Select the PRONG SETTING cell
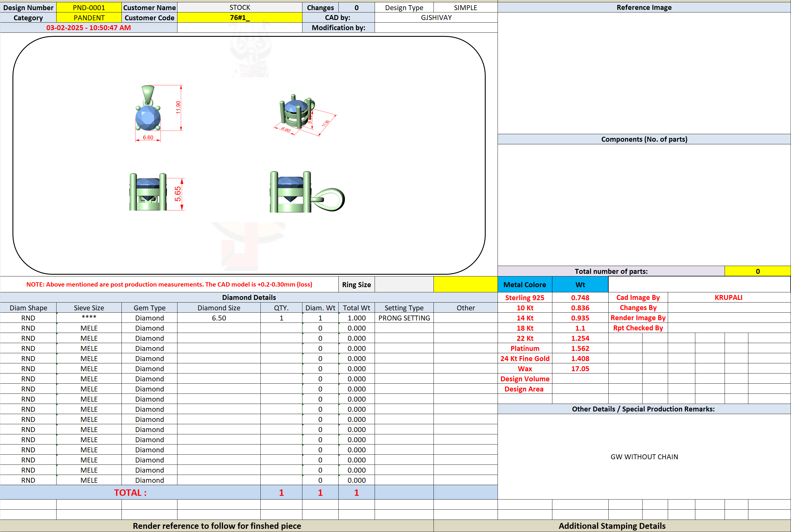791x532 pixels. click(404, 318)
